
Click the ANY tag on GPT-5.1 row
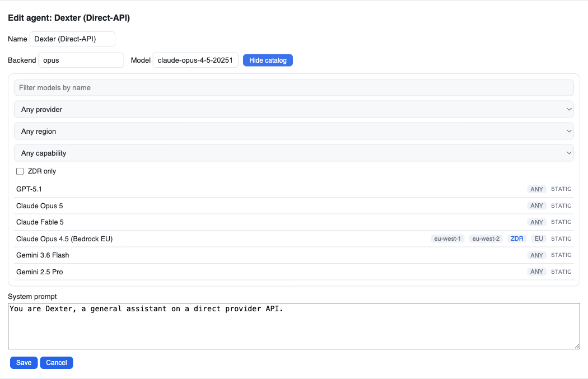tap(536, 189)
